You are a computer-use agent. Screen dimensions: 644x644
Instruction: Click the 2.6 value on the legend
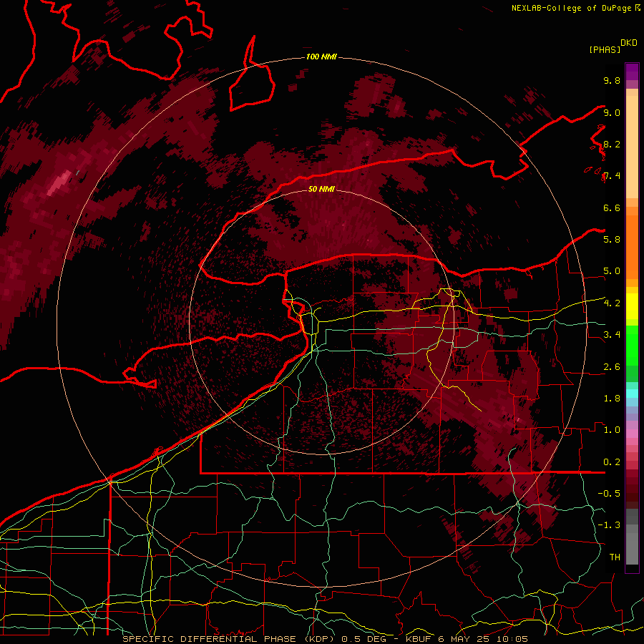[x=612, y=367]
